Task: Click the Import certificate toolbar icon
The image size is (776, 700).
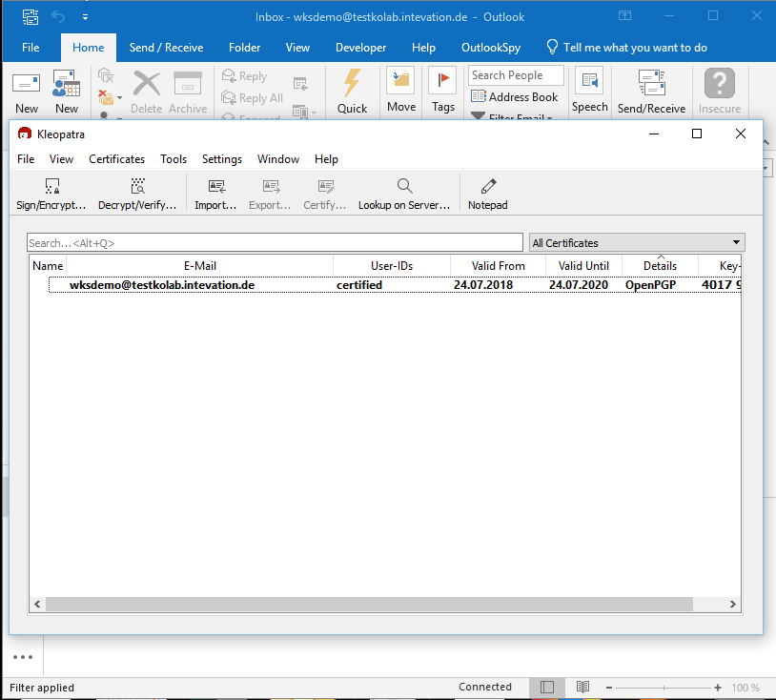Action: pos(216,186)
